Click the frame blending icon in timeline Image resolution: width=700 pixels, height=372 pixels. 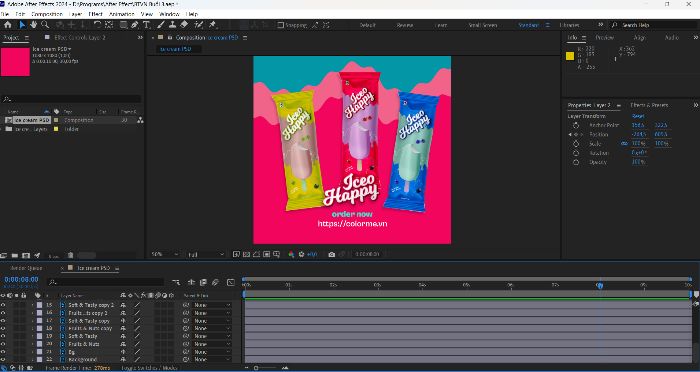(x=203, y=282)
